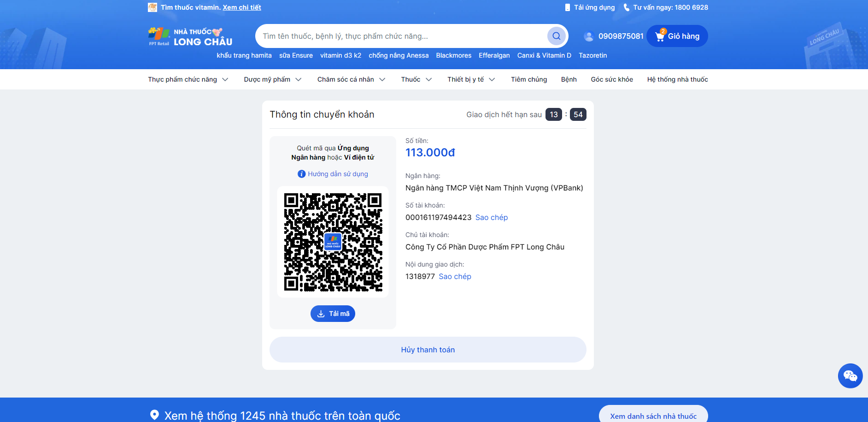The width and height of the screenshot is (868, 422).
Task: Expand Chăm sóc cá nhân dropdown chevron
Action: [x=382, y=79]
